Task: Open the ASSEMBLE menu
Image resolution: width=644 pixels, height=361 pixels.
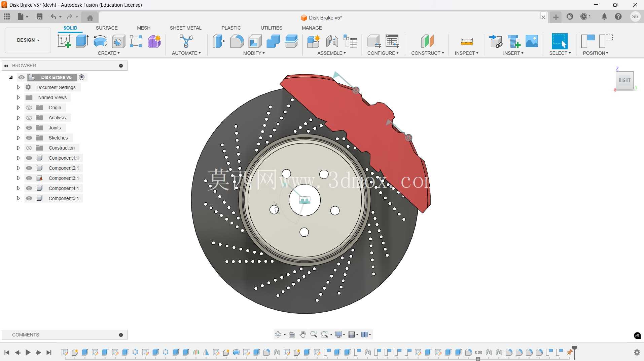Action: point(331,53)
